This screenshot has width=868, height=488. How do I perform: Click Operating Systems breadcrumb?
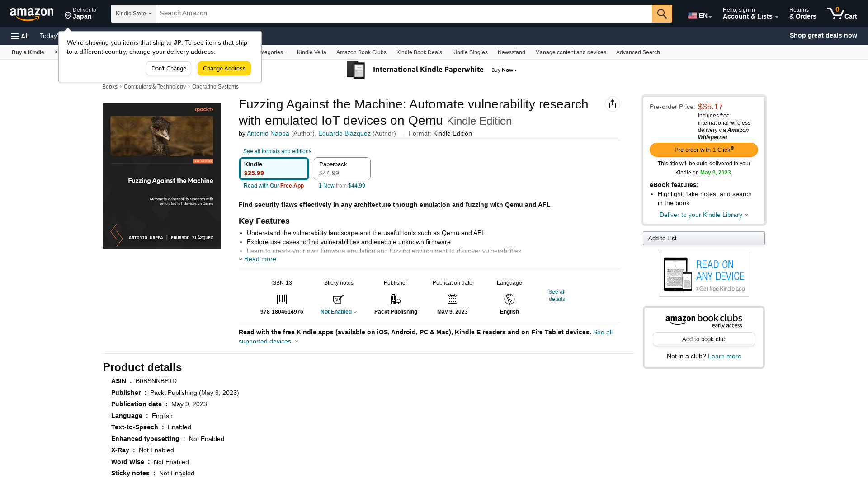click(215, 87)
